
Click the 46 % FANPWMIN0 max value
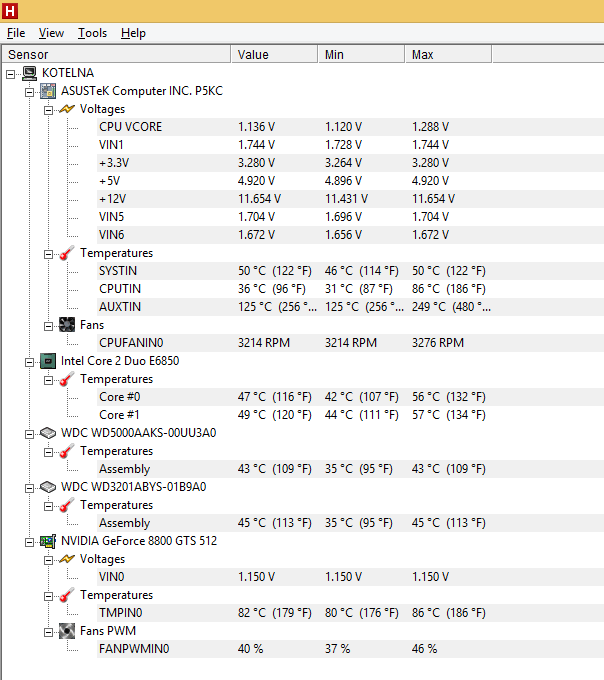click(424, 649)
